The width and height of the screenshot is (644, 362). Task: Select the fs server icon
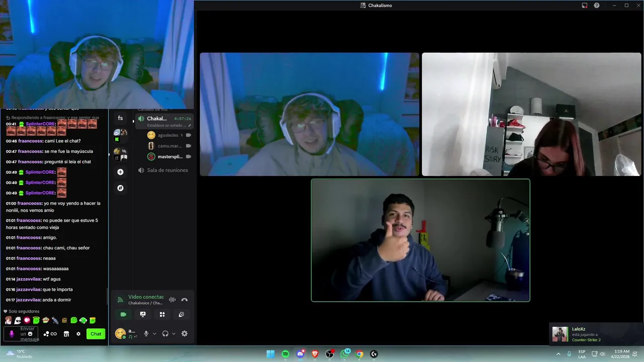120,118
